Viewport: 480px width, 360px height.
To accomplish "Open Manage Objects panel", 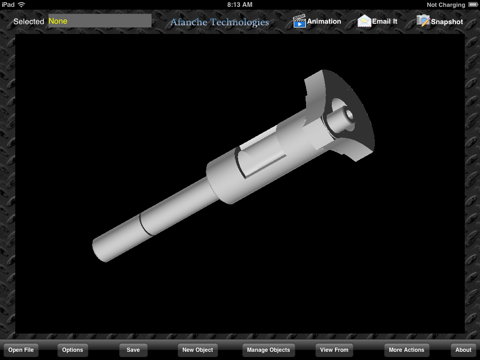I will 268,350.
